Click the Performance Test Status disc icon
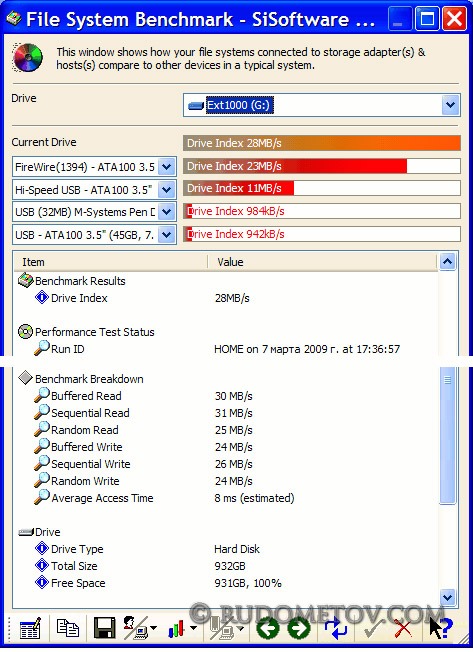 [x=25, y=331]
